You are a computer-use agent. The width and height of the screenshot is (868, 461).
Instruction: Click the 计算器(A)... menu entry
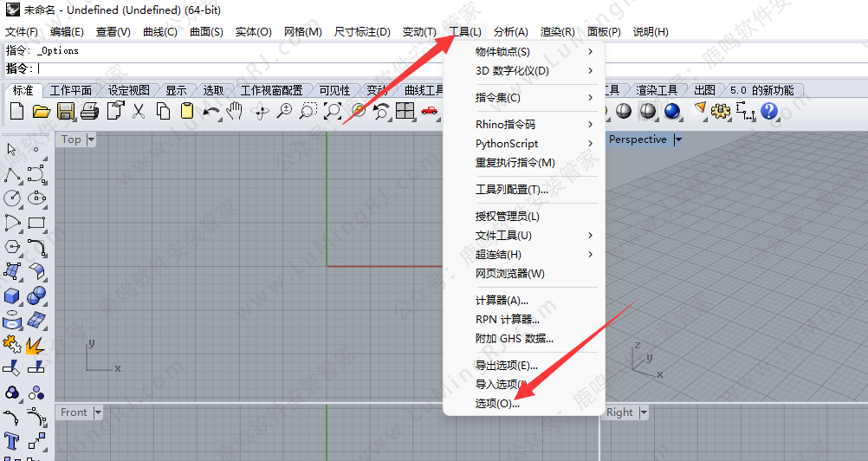[x=502, y=301]
